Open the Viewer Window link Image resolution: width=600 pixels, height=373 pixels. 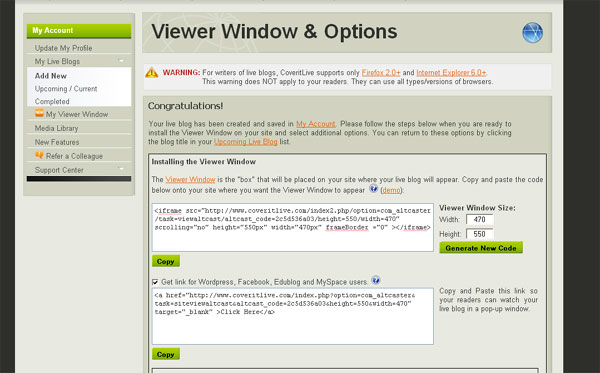[190, 179]
